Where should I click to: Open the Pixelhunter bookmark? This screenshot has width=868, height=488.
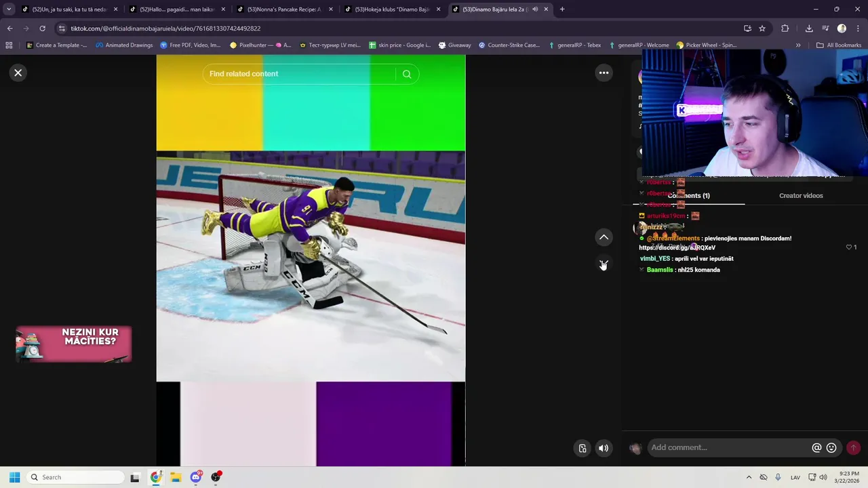[260, 45]
